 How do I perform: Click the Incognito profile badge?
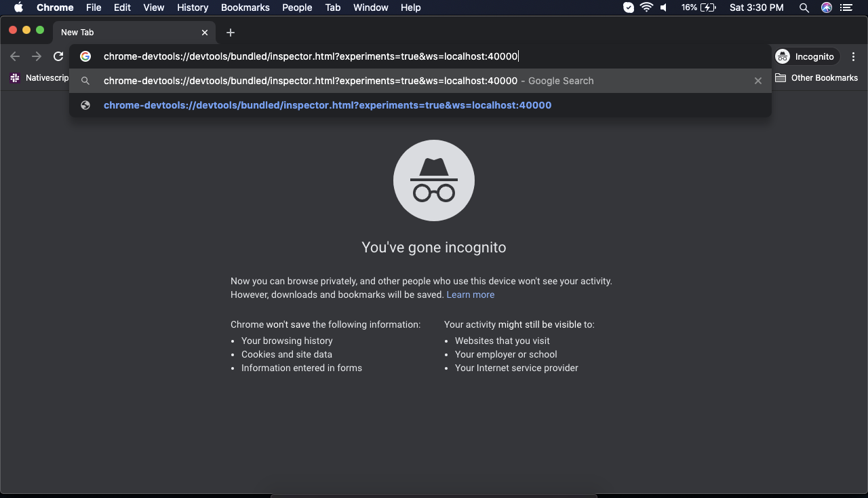pos(806,56)
